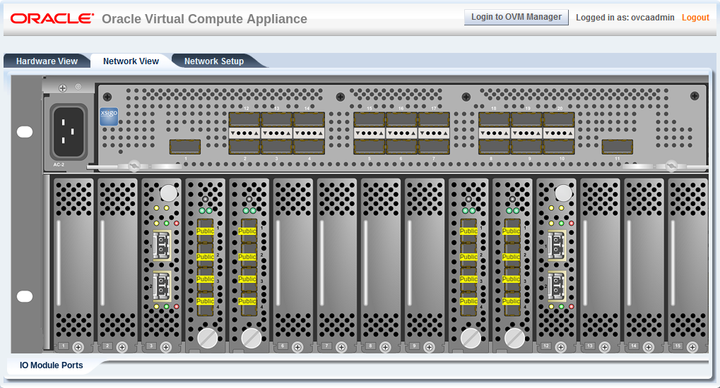Screen dimensions: 720x388
Task: Select InfiniBand port 2 in lower row
Action: pos(245,147)
